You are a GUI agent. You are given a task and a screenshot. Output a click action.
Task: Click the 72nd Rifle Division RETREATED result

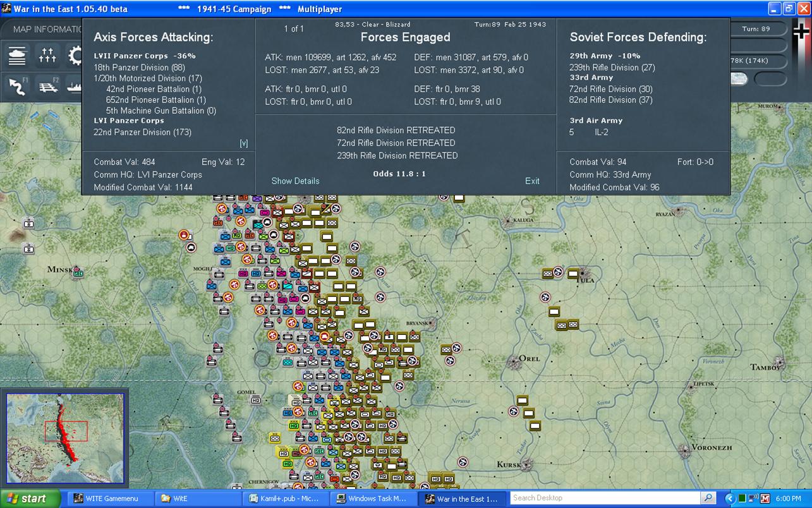pyautogui.click(x=396, y=143)
